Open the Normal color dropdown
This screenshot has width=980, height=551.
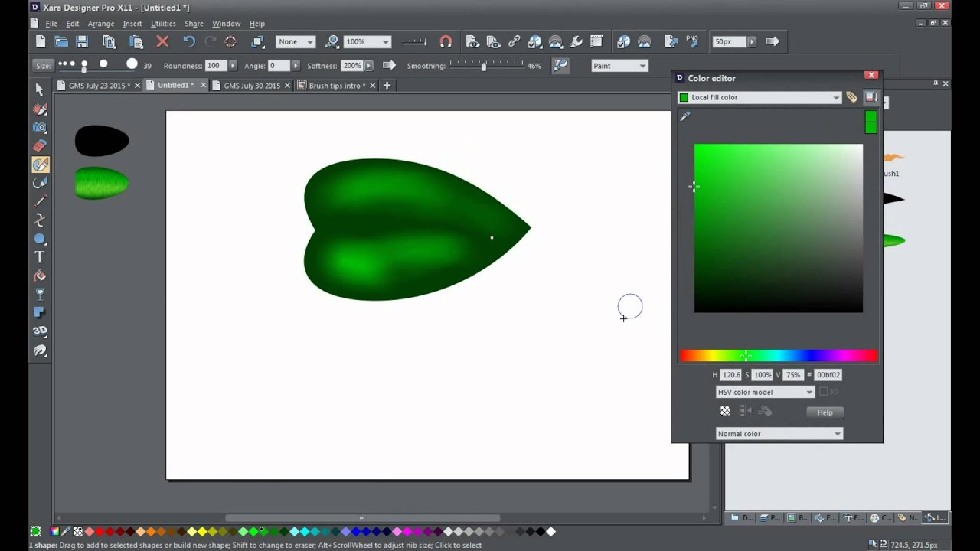tap(779, 434)
